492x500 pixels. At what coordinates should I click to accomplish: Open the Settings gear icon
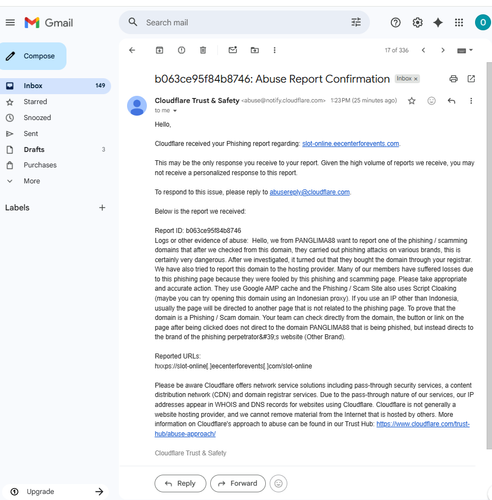[x=417, y=23]
